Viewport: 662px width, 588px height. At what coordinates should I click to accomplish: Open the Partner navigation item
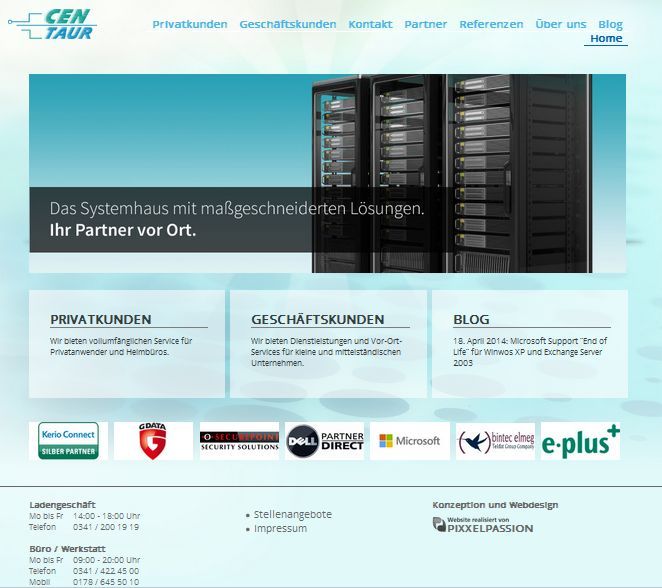426,24
